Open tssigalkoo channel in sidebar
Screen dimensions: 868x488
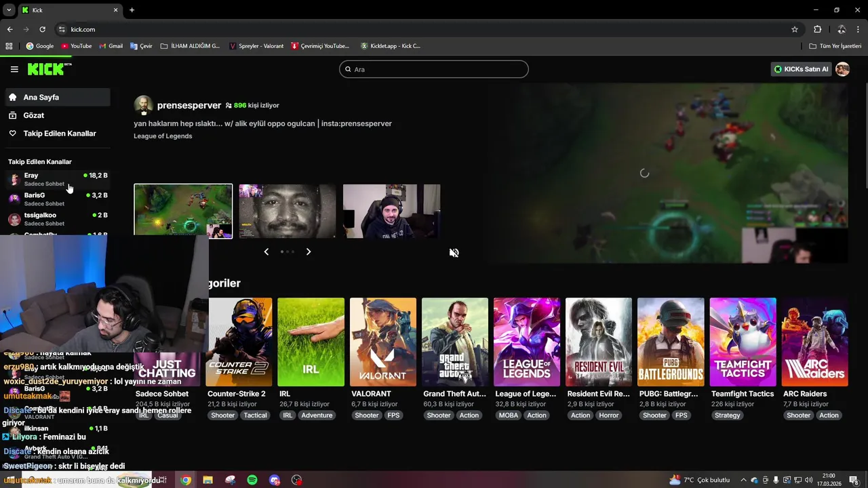(58, 219)
